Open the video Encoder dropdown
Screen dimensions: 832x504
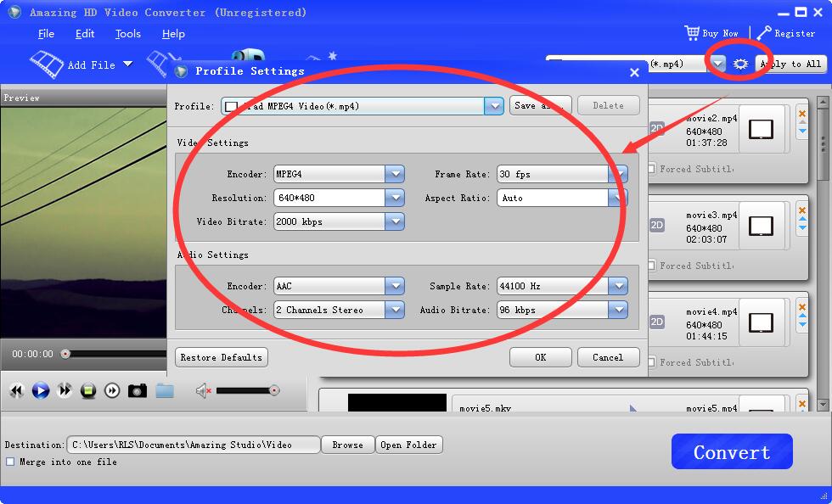click(394, 174)
